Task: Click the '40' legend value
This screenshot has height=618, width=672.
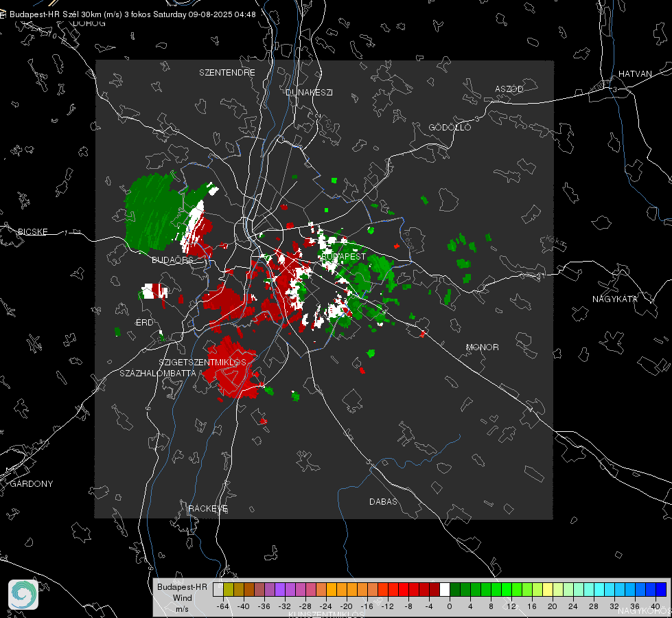Action: (656, 606)
